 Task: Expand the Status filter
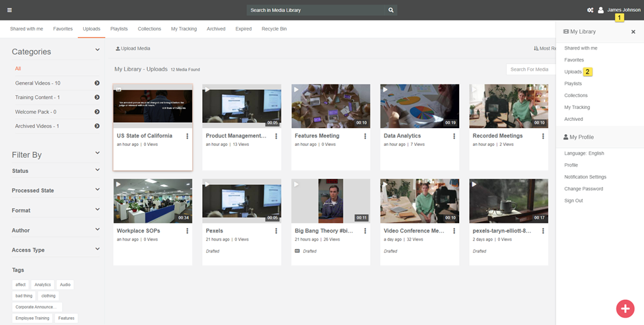tap(97, 171)
